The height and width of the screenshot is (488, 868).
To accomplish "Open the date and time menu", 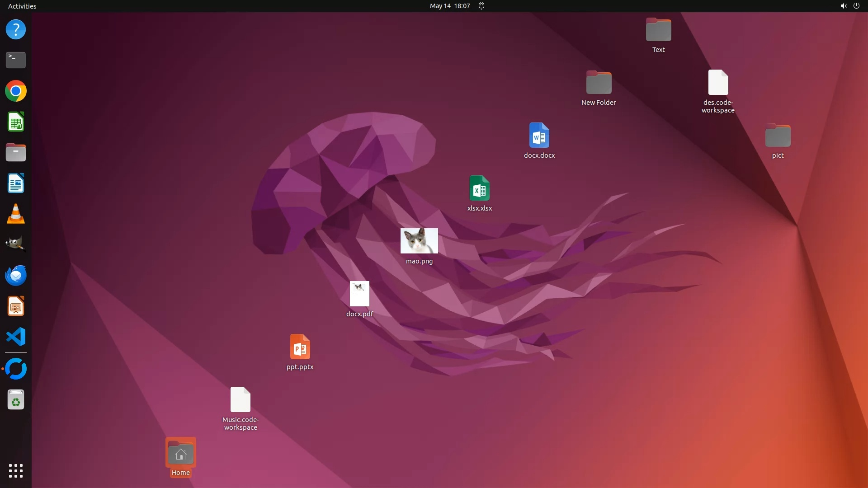I will (x=449, y=6).
